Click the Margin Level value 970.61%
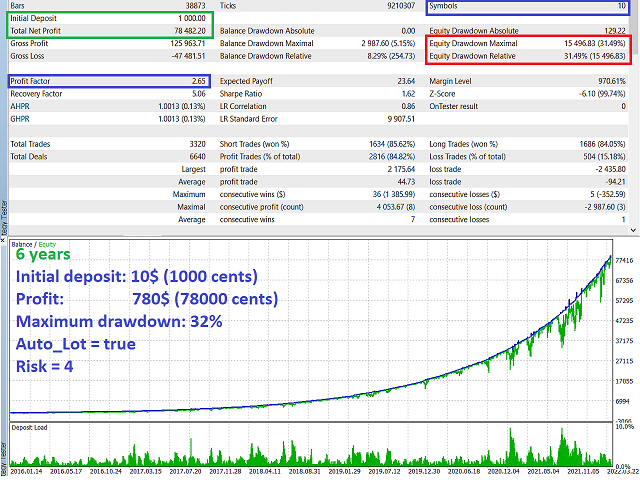This screenshot has width=640, height=480. click(612, 81)
